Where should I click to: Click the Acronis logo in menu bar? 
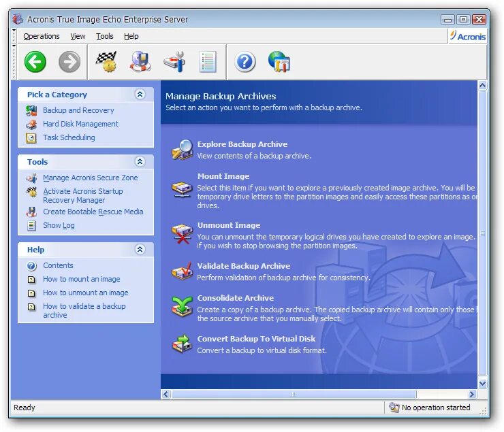pyautogui.click(x=467, y=36)
